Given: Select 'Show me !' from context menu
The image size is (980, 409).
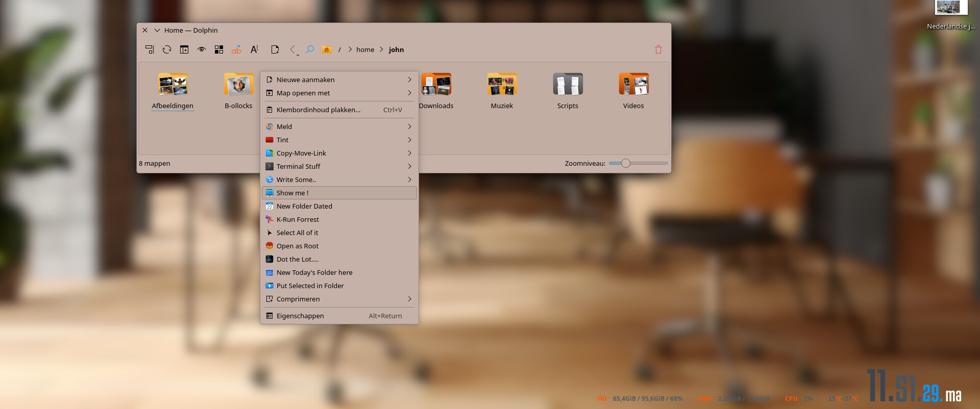Looking at the screenshot, I should (339, 193).
